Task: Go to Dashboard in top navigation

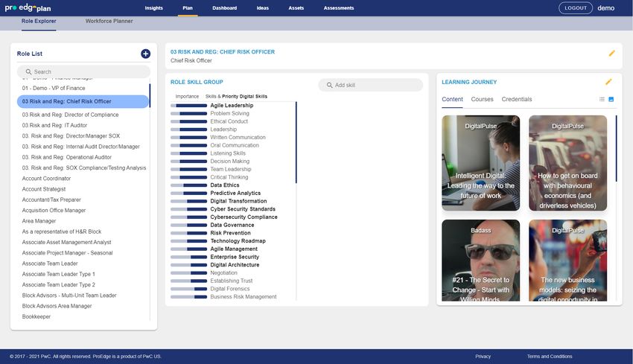Action: (x=224, y=8)
